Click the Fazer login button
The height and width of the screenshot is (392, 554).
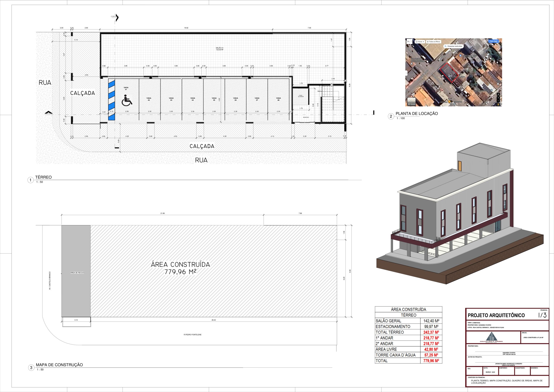[494, 41]
